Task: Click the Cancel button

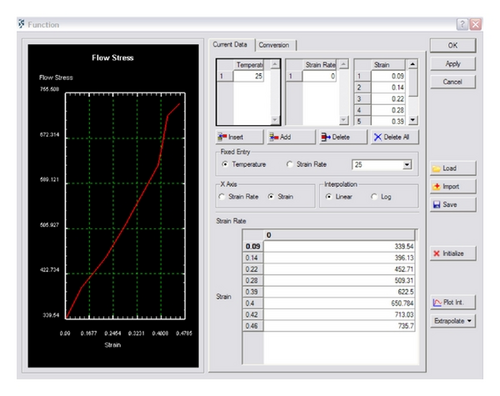Action: pyautogui.click(x=453, y=82)
